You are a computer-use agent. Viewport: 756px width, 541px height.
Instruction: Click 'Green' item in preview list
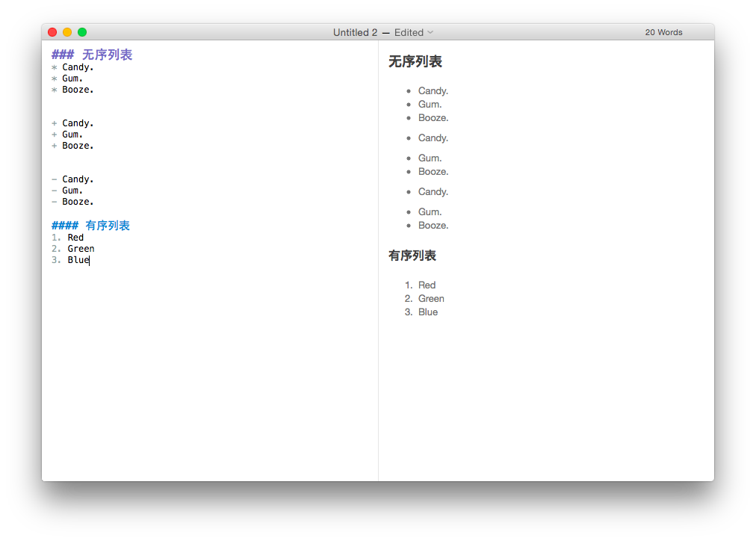point(431,298)
